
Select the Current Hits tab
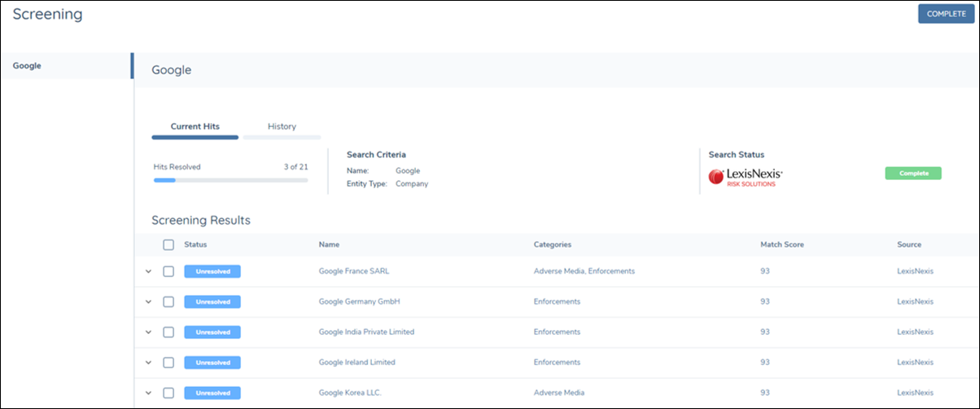[x=195, y=127]
